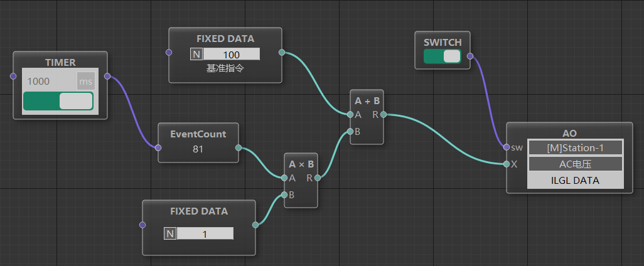The height and width of the screenshot is (266, 644).
Task: Toggle the SWITCH node on/off switch
Action: point(443,56)
